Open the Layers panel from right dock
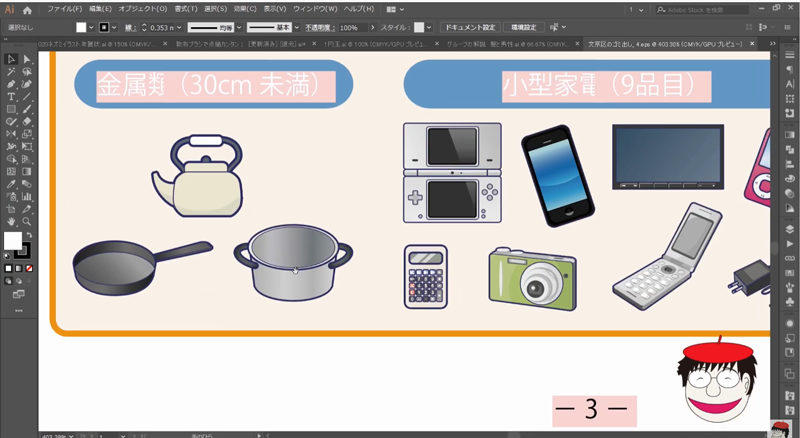800x438 pixels. [x=790, y=229]
